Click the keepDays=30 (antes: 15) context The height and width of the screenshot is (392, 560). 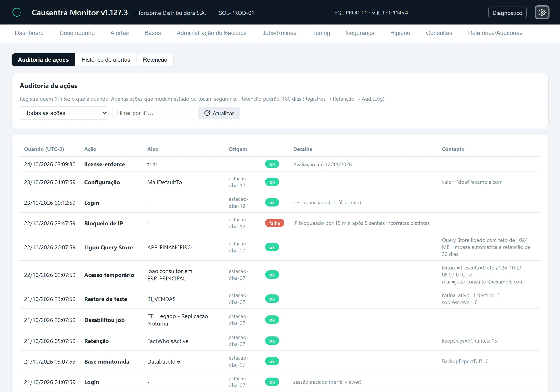(470, 341)
